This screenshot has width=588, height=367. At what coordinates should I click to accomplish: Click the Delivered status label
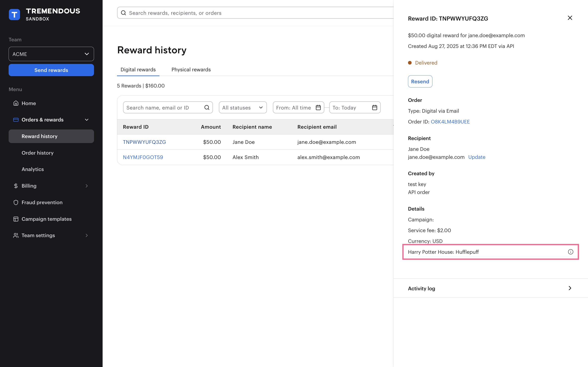click(426, 63)
